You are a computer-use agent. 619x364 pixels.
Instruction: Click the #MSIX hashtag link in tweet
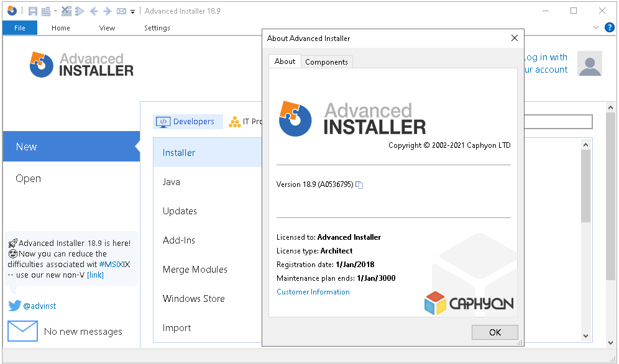[111, 264]
